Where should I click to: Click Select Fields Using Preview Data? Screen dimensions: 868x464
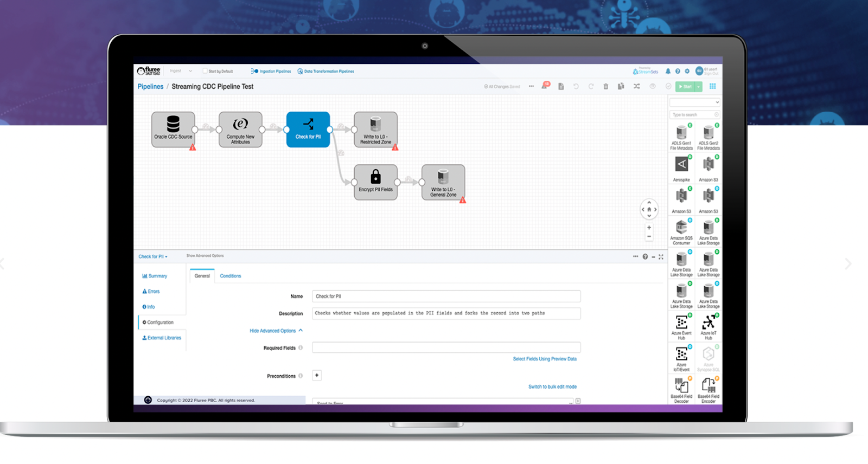545,359
